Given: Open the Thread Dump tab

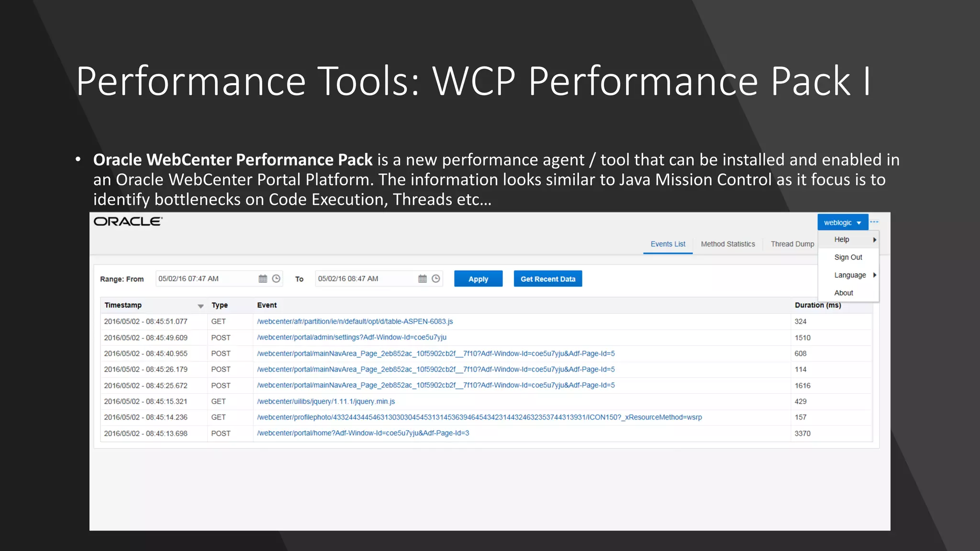Looking at the screenshot, I should [x=792, y=244].
